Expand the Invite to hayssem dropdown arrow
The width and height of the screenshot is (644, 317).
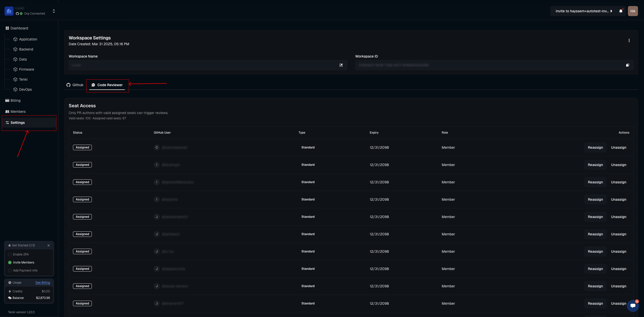[611, 11]
